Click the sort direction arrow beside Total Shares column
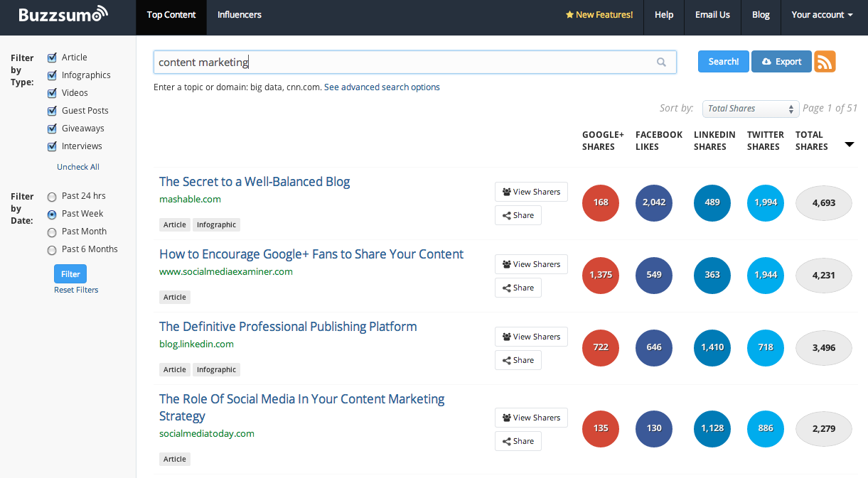 (849, 144)
